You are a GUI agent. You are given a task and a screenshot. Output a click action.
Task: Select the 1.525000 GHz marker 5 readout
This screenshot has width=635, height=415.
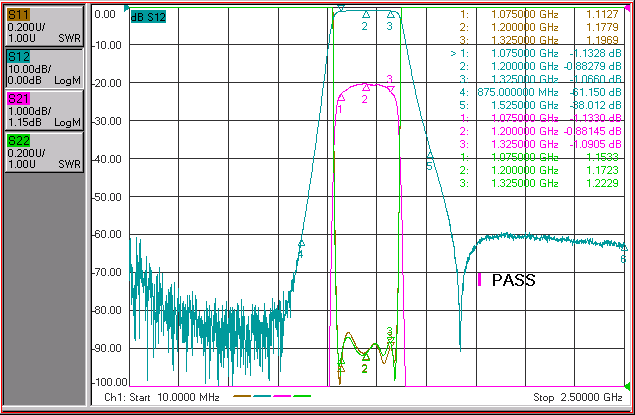[x=540, y=105]
